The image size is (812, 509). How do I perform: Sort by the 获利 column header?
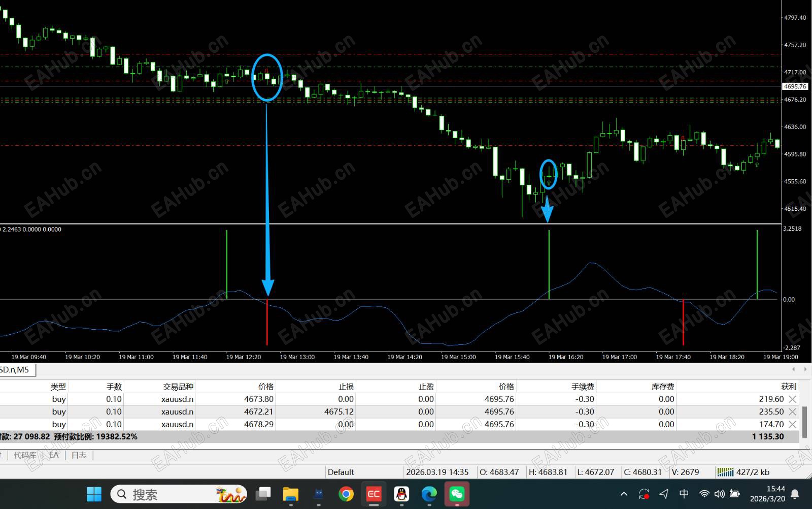[x=789, y=387]
